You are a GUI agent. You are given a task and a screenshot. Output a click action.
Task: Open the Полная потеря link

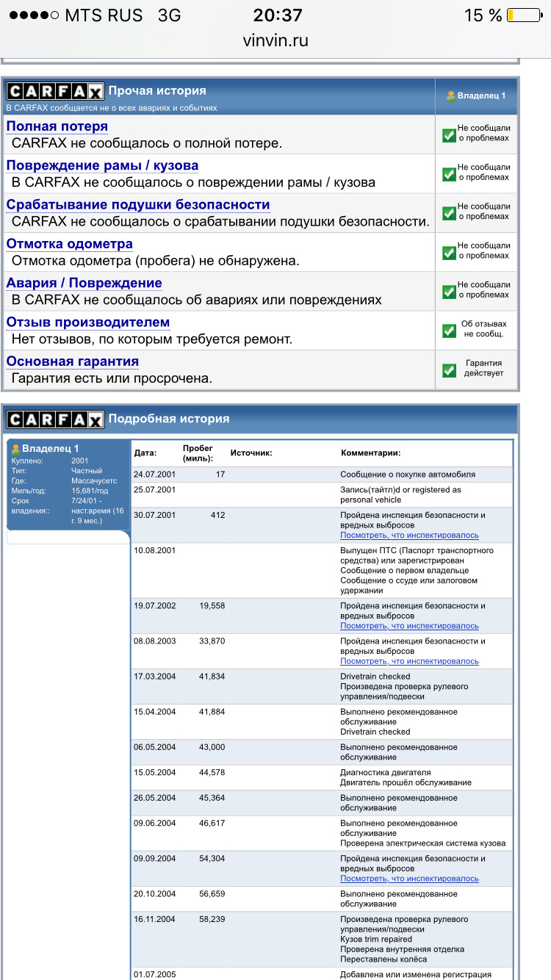pos(57,126)
